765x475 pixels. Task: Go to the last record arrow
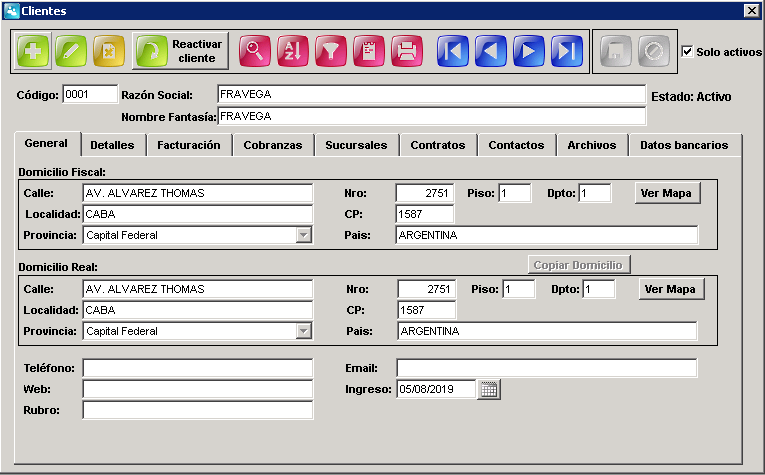(x=567, y=51)
